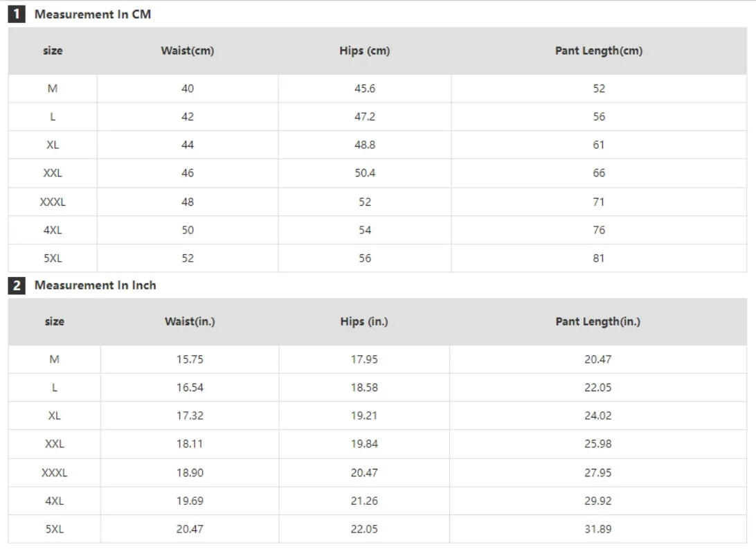Screen dimensions: 756x554
Task: Click the Hips (cm) column header
Action: click(x=364, y=51)
